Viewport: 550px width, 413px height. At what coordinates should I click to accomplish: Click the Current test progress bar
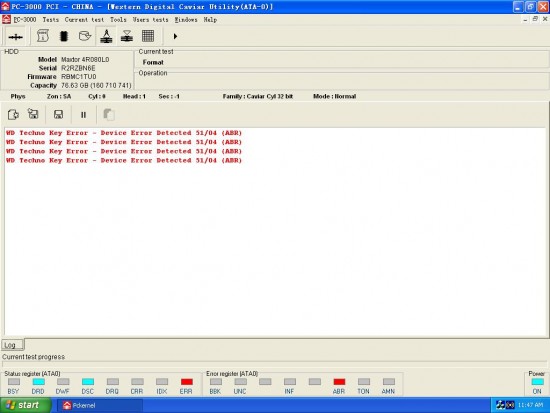coord(275,364)
